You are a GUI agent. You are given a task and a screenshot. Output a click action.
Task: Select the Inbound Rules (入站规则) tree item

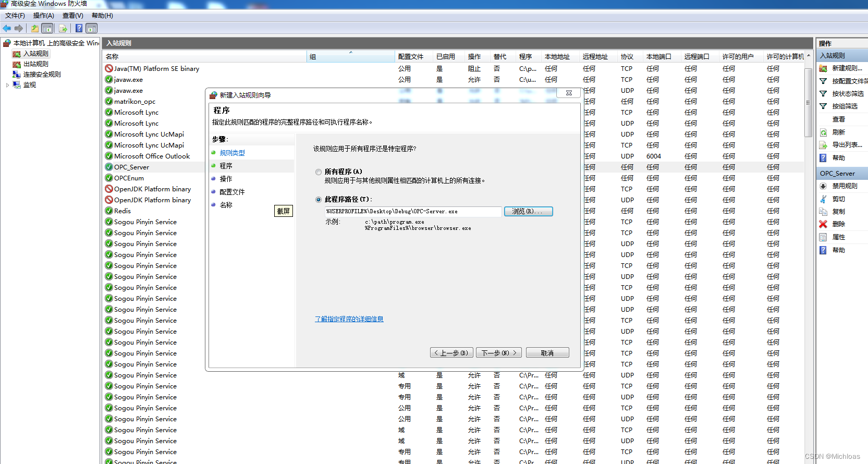[x=36, y=54]
